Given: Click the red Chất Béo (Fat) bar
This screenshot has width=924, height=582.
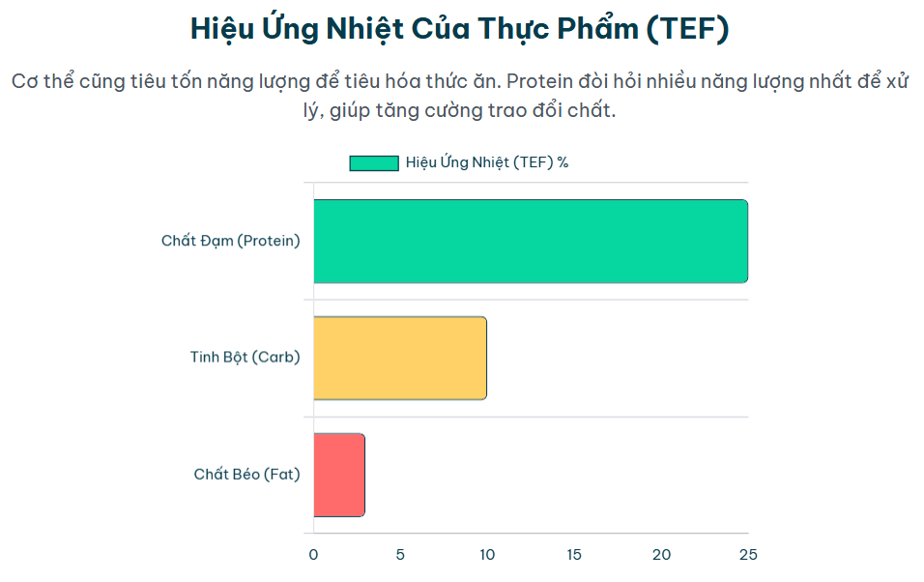Looking at the screenshot, I should pyautogui.click(x=338, y=475).
